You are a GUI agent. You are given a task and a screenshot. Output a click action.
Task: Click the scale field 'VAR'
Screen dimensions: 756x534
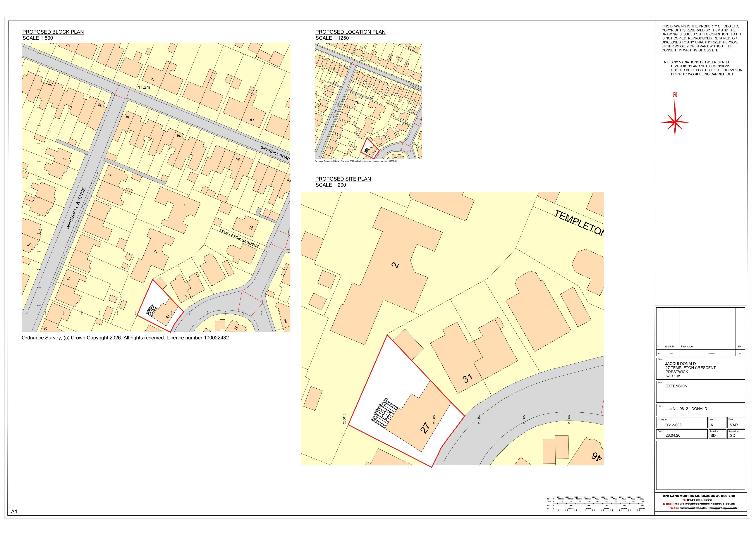point(734,425)
